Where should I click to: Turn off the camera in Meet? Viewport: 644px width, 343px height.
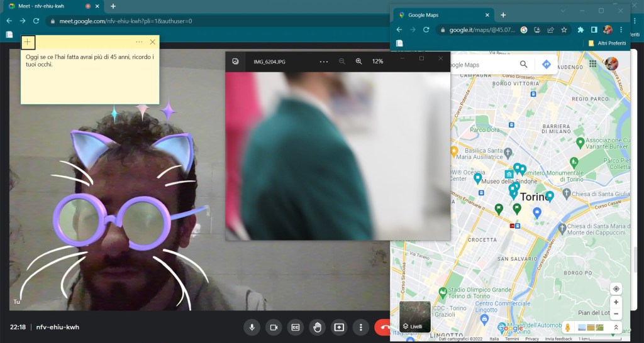pyautogui.click(x=274, y=327)
